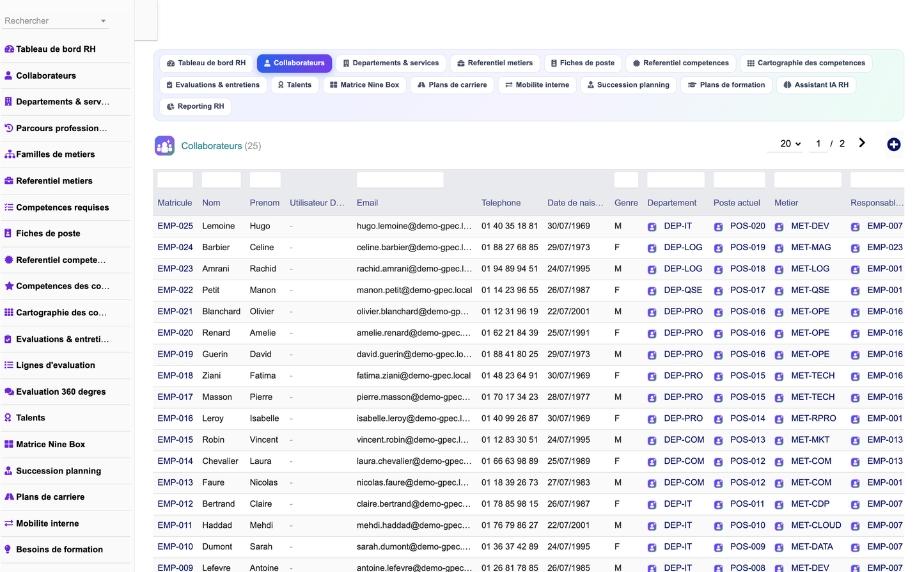Viewport: 924px width, 572px height.
Task: Open department link DEP-COM for Robin
Action: tap(684, 440)
